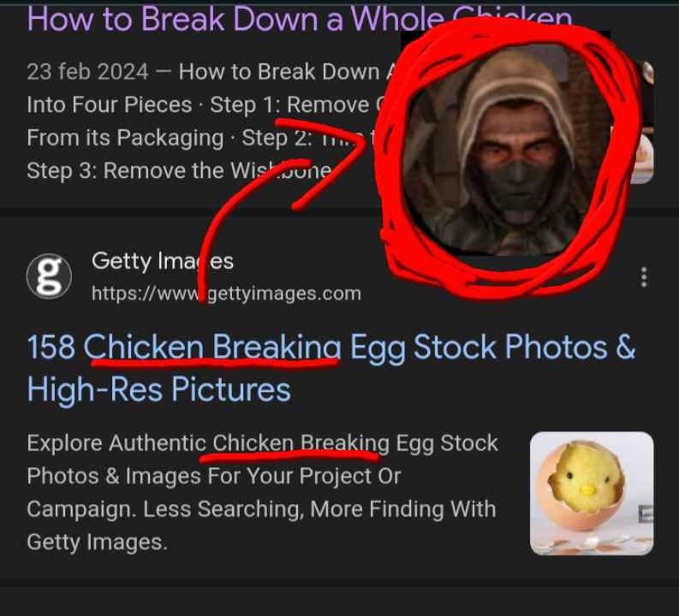Open the chick in eggshell thumbnail
Image resolution: width=679 pixels, height=616 pixels.
tap(592, 494)
